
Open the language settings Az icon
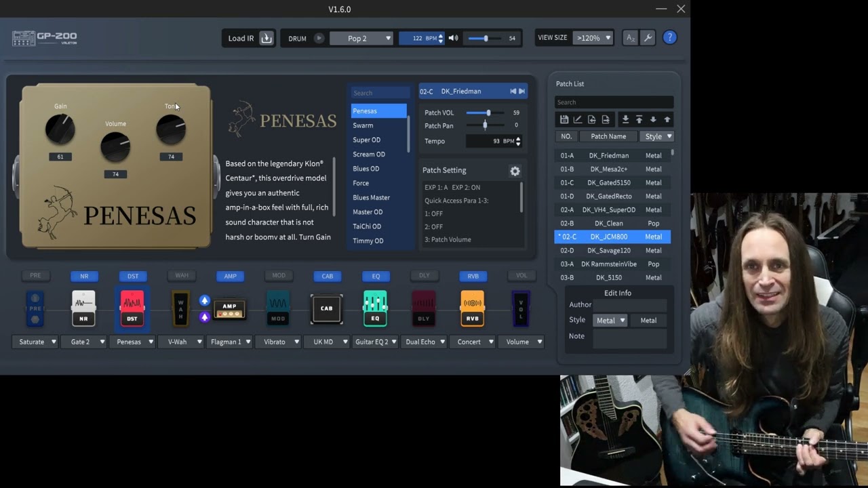pyautogui.click(x=631, y=38)
